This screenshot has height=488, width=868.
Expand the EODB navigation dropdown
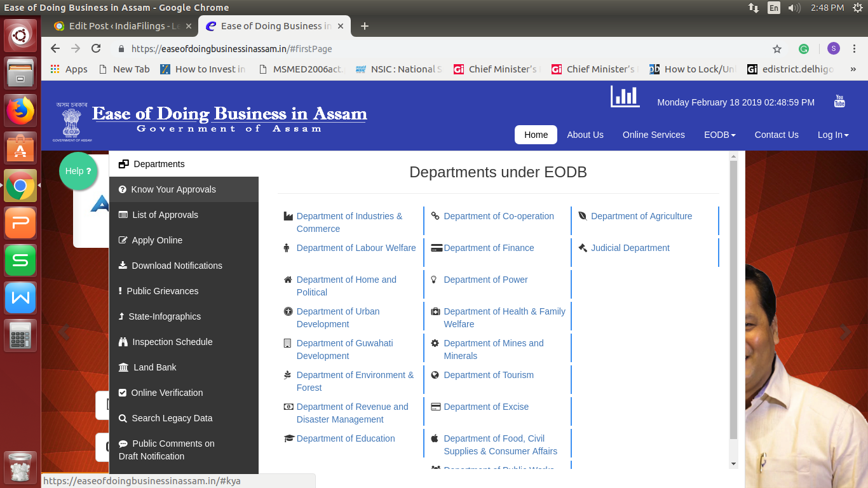click(x=719, y=135)
